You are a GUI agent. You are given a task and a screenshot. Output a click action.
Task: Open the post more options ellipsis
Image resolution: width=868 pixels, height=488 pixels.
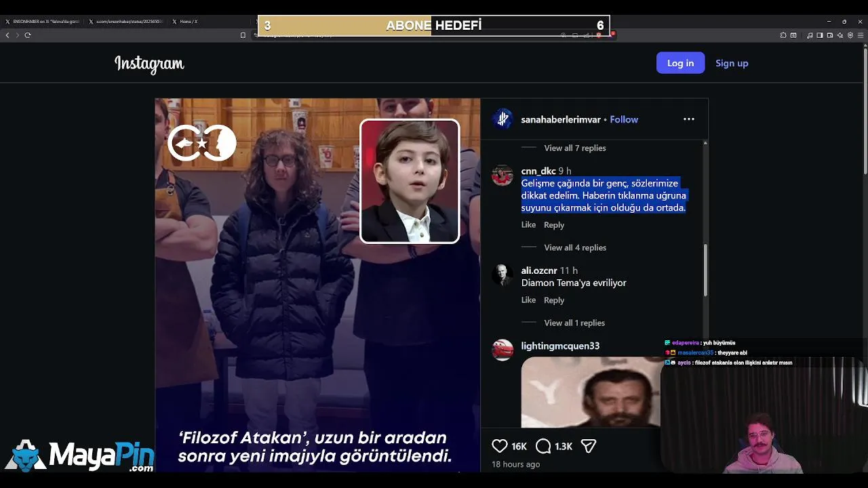point(689,119)
